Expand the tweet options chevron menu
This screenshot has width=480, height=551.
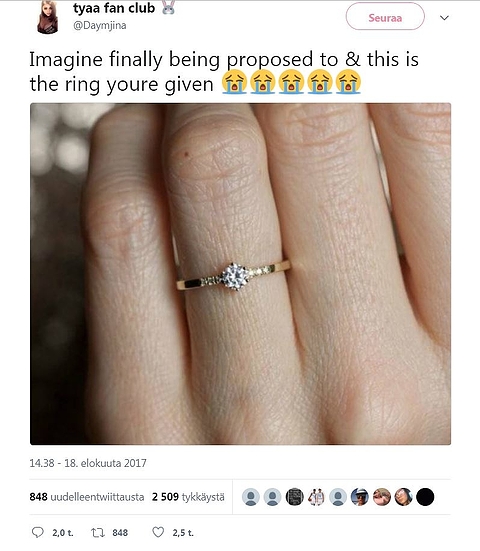point(445,18)
